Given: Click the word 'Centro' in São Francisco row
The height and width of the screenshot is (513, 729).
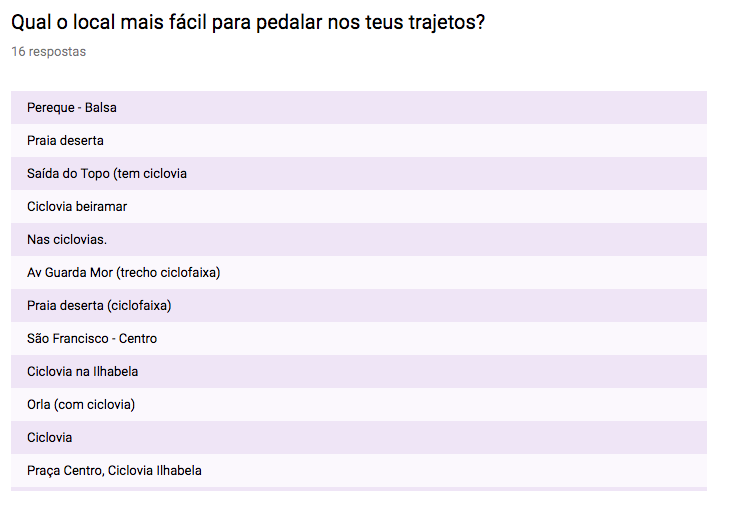Looking at the screenshot, I should tap(138, 339).
